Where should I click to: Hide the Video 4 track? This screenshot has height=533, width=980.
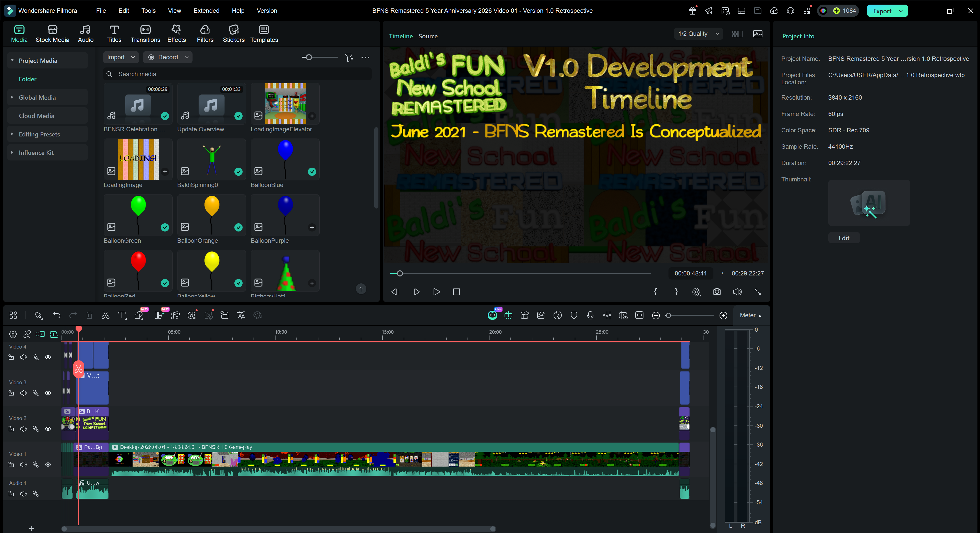click(48, 357)
